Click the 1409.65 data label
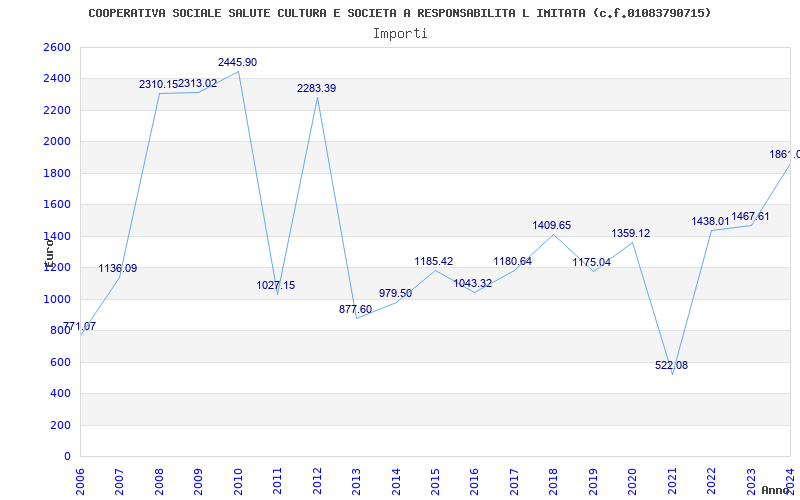The image size is (800, 500). tap(552, 225)
